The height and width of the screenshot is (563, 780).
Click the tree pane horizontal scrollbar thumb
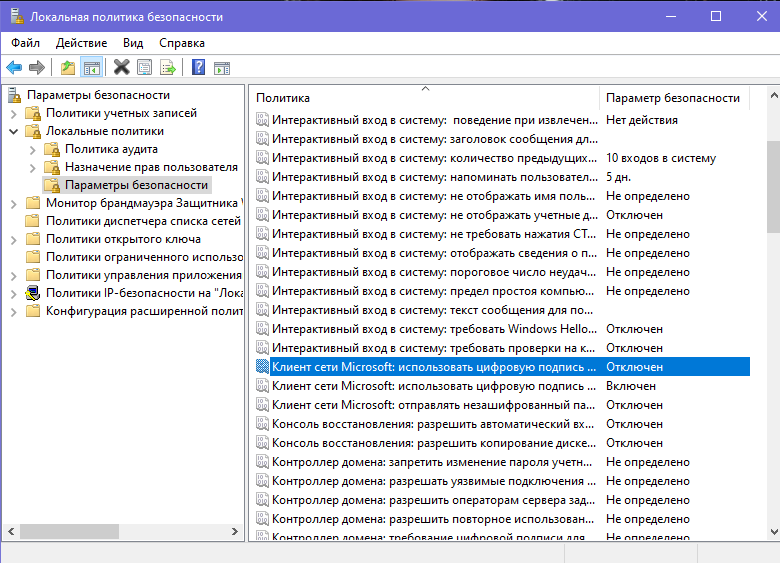click(69, 531)
